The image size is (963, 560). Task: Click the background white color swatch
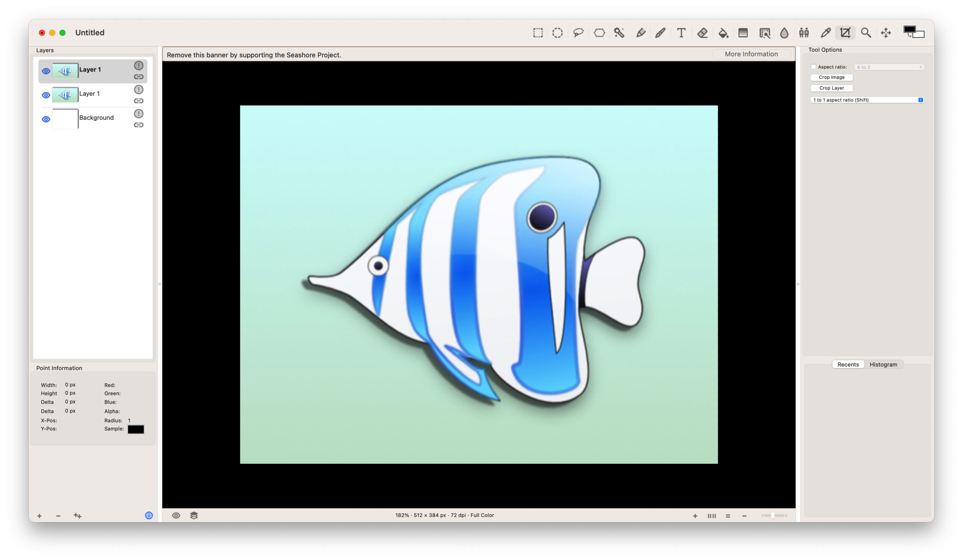(919, 34)
